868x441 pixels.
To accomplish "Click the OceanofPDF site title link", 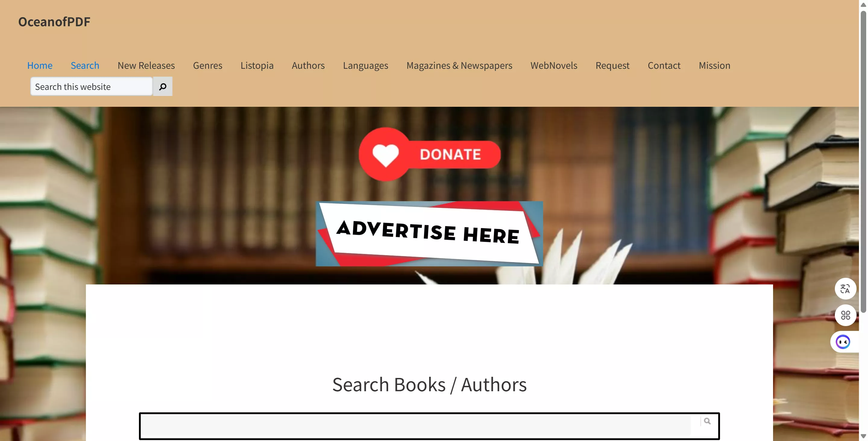I will click(x=54, y=22).
